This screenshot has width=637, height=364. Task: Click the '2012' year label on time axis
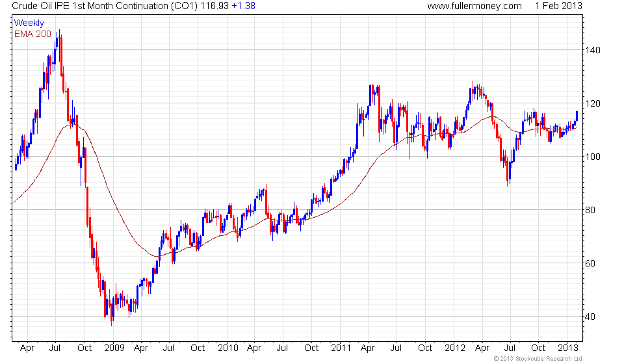coord(454,348)
